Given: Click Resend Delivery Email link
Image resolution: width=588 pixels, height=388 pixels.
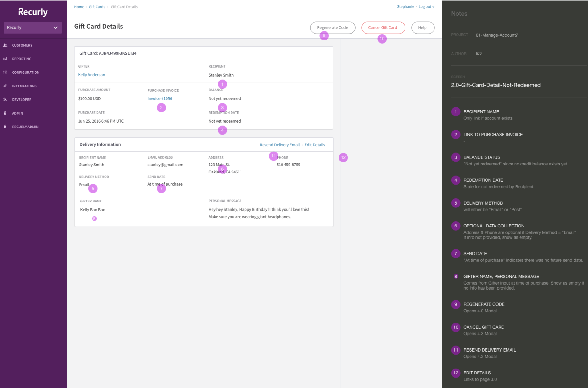Looking at the screenshot, I should (x=280, y=145).
